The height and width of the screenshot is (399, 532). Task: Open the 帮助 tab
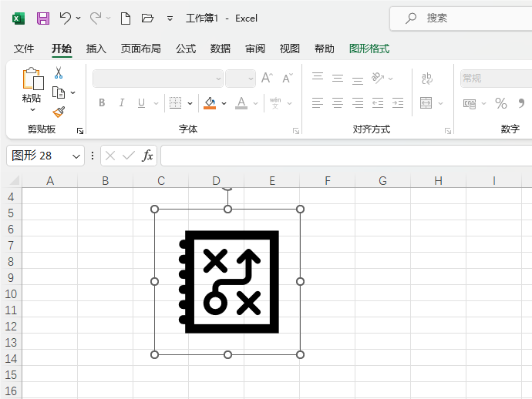click(324, 49)
